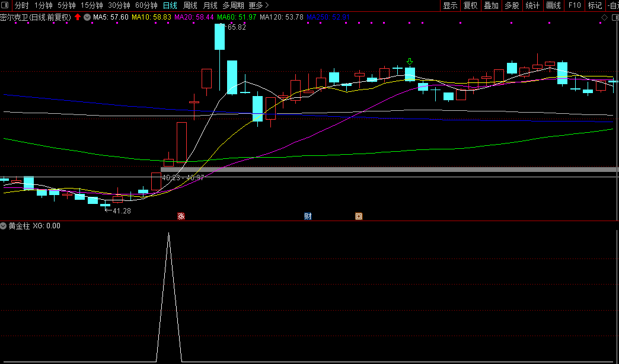This screenshot has height=364, width=619.
Task: Click the red 涨 event marker
Action: [181, 216]
